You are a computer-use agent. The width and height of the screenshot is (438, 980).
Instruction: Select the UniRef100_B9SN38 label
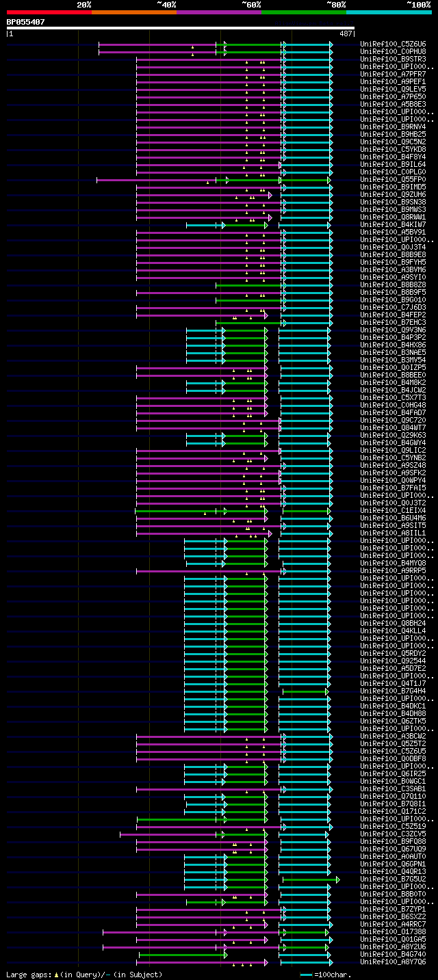[x=393, y=202]
